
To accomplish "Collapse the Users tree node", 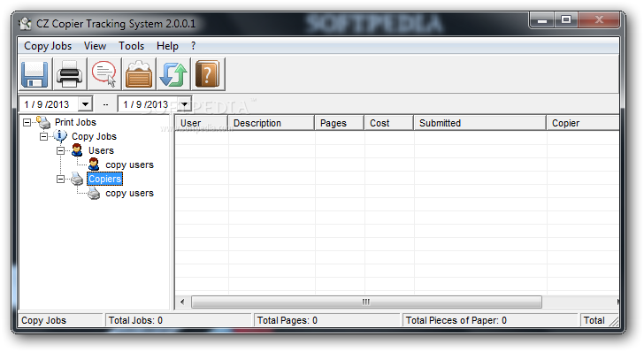I will (x=60, y=150).
